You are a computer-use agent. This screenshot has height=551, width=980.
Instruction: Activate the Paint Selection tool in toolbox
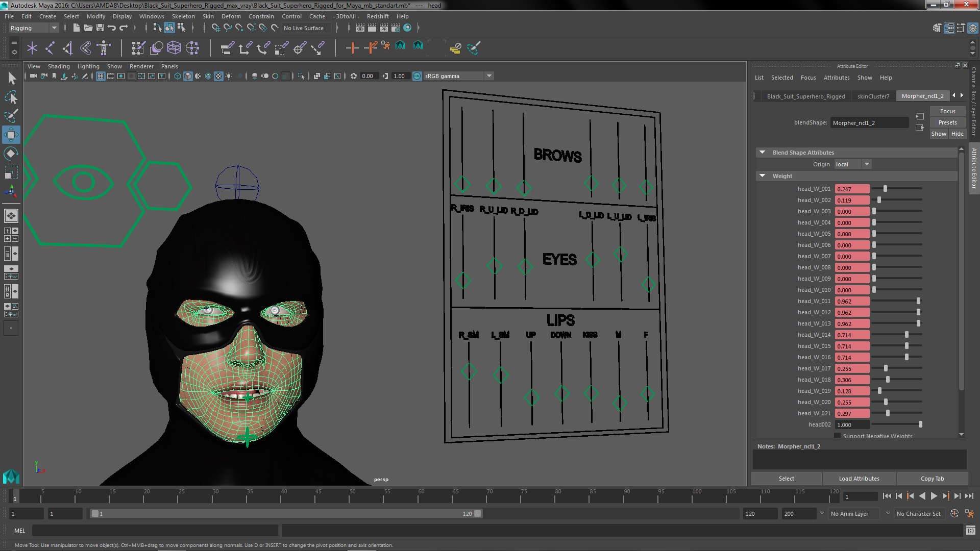point(11,116)
